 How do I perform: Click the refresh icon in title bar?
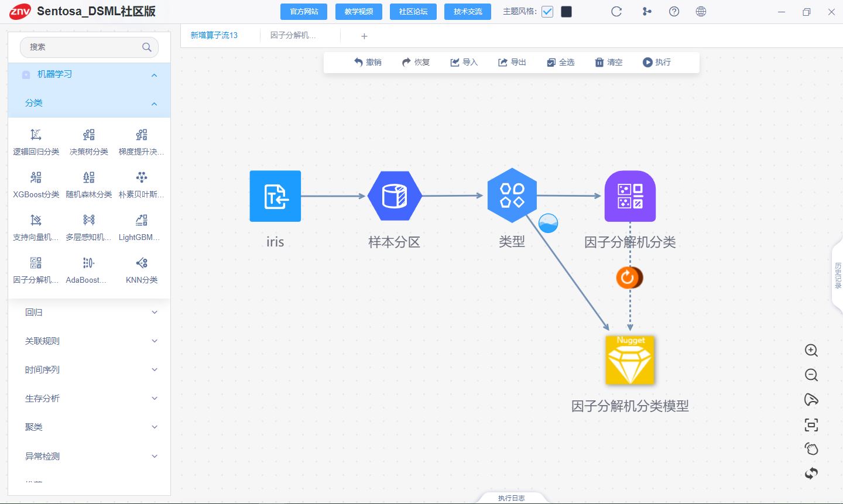[x=616, y=11]
